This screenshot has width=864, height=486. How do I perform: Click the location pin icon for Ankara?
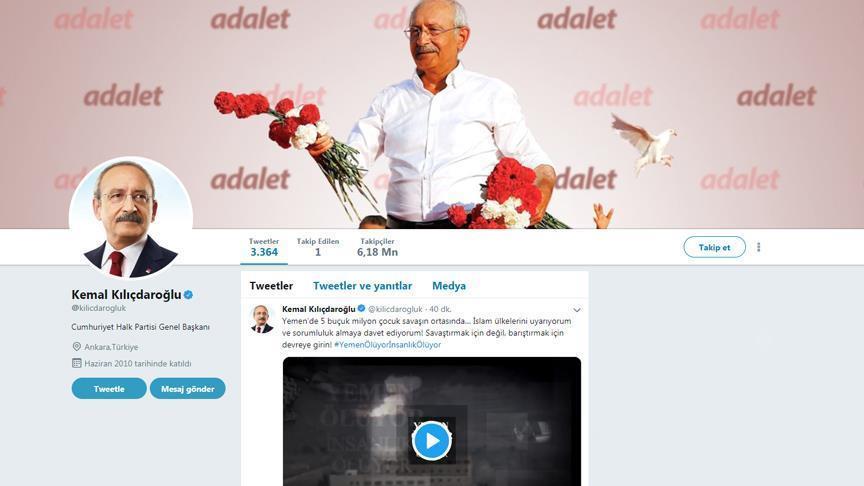(x=77, y=347)
